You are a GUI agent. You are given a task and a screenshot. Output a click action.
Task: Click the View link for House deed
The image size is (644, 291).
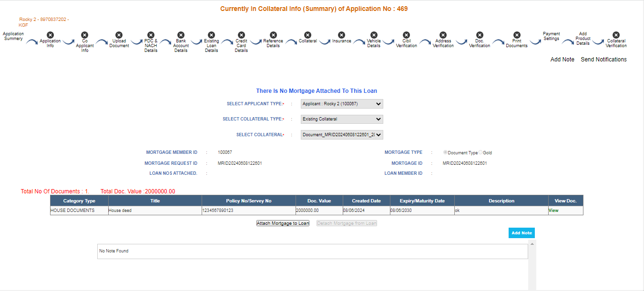coord(553,211)
